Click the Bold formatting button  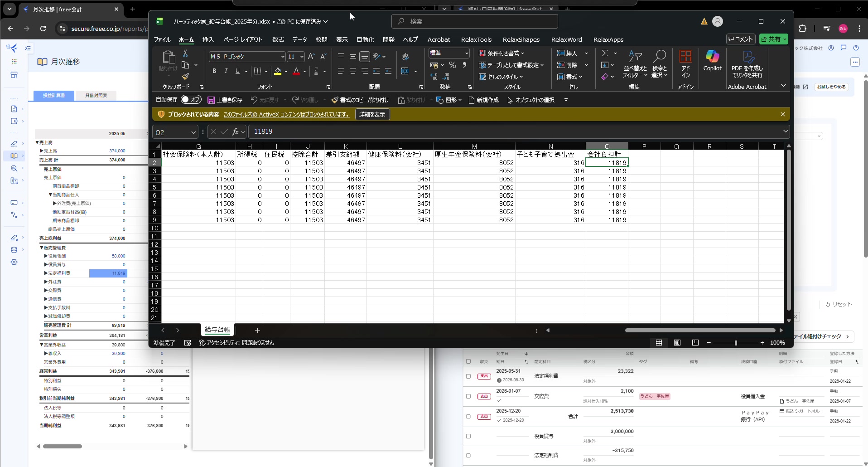(214, 71)
